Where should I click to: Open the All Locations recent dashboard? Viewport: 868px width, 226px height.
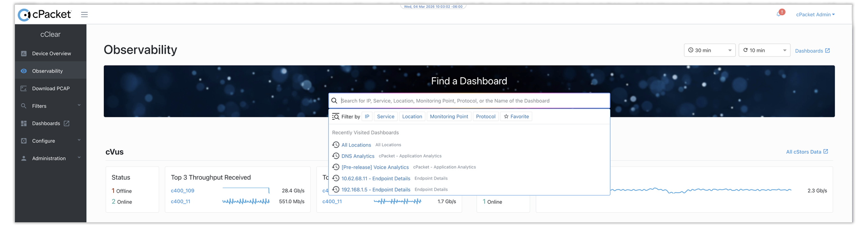point(356,145)
